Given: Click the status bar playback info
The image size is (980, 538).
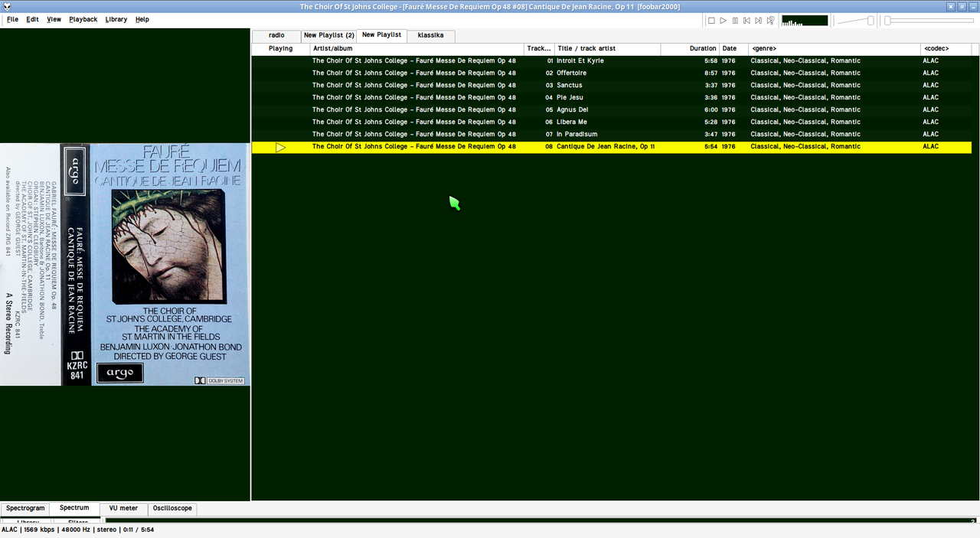Looking at the screenshot, I should coord(77,530).
